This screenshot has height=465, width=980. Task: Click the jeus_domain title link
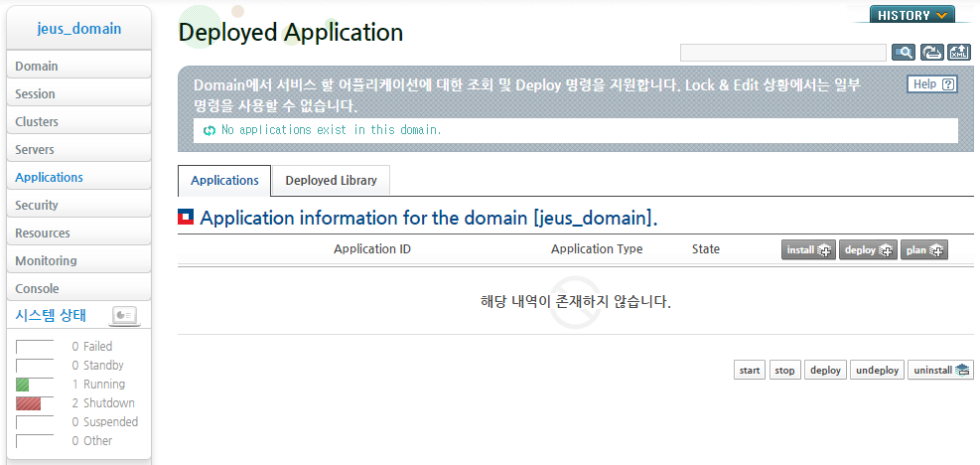point(79,29)
